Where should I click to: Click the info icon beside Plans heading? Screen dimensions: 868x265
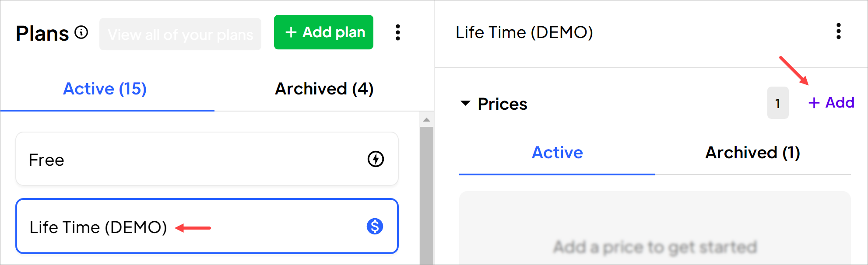click(x=81, y=32)
